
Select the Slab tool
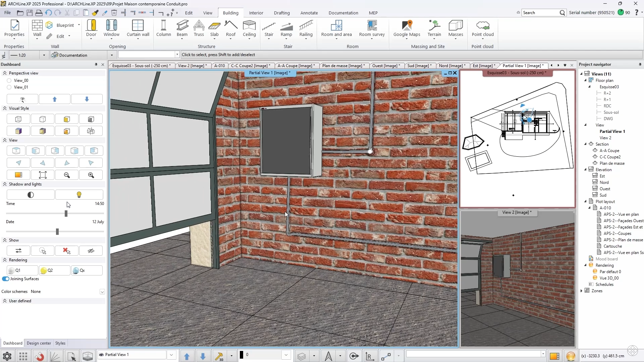(x=214, y=28)
